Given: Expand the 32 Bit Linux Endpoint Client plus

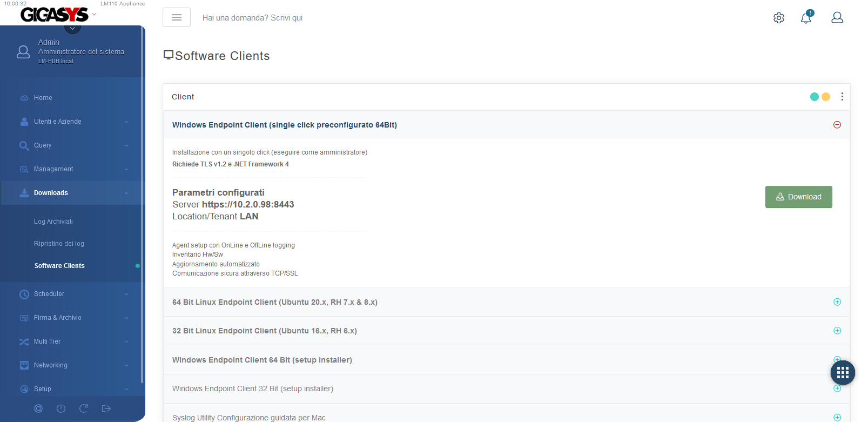Looking at the screenshot, I should (837, 331).
